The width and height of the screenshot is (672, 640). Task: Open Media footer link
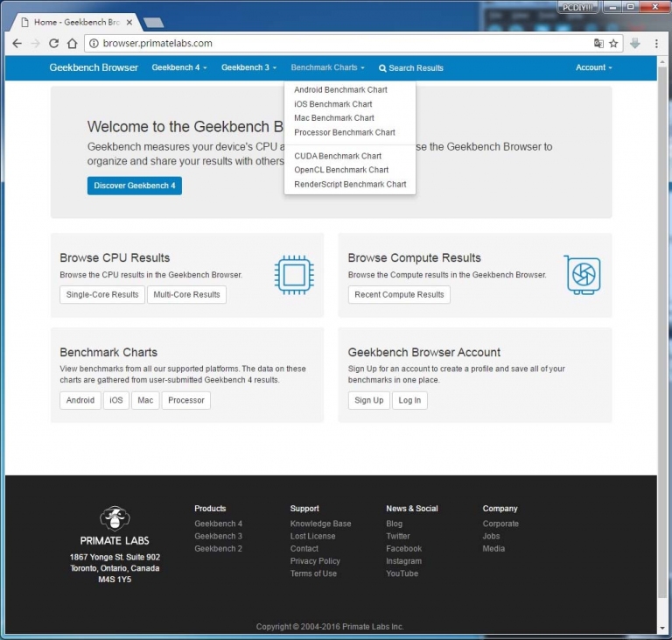click(x=493, y=549)
